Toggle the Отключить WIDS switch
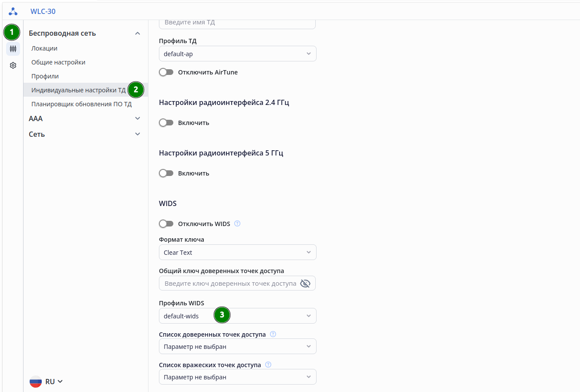The image size is (580, 392). click(x=166, y=224)
